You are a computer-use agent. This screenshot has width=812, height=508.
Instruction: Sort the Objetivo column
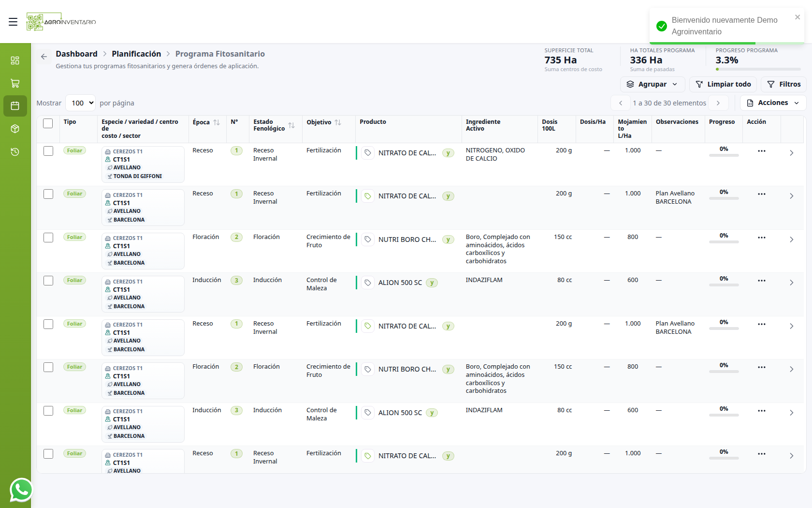click(x=338, y=122)
